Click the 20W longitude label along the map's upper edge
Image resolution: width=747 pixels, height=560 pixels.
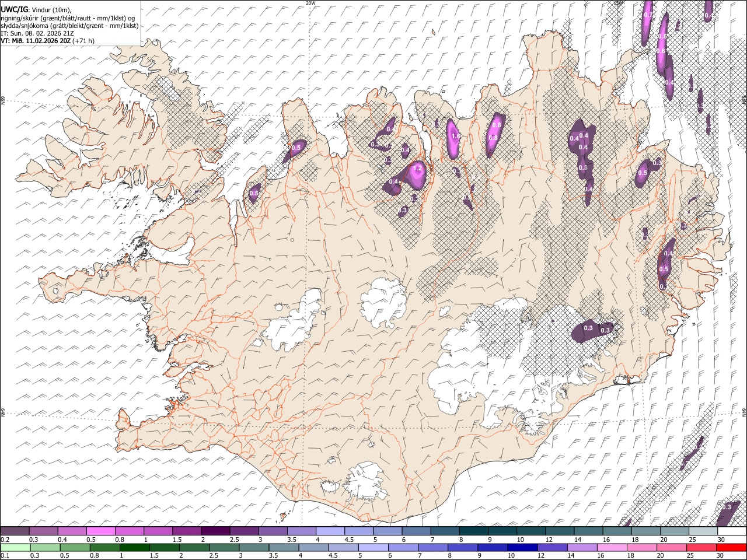click(310, 3)
